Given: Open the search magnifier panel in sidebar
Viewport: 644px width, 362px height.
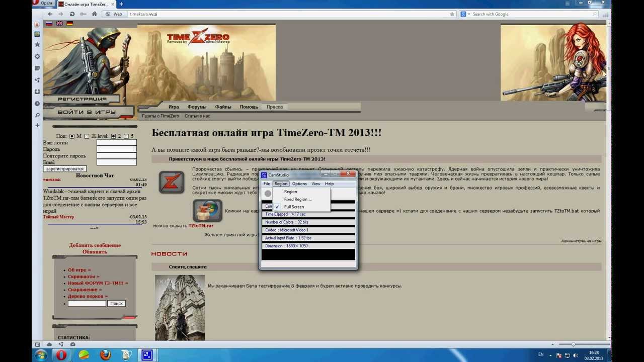Looking at the screenshot, I should tap(37, 115).
